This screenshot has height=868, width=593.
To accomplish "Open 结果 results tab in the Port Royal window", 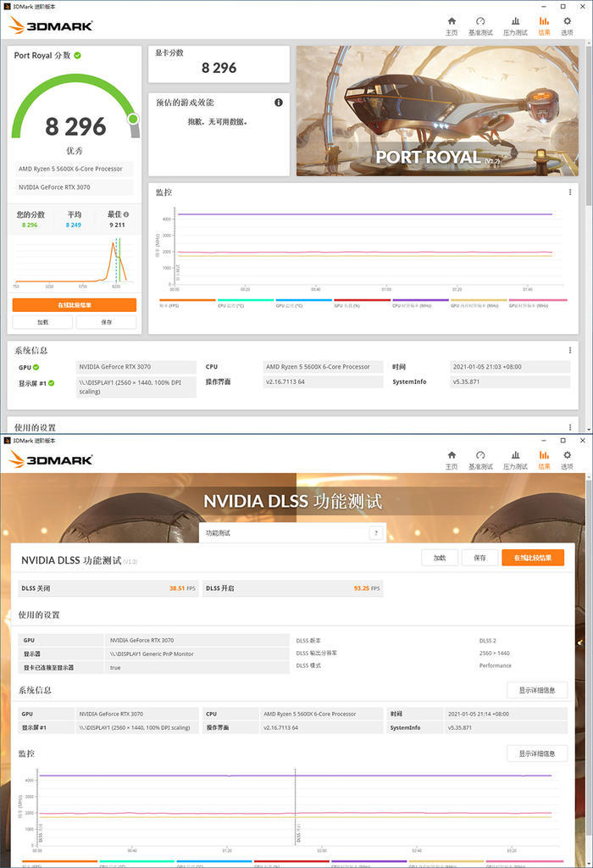I will 545,26.
